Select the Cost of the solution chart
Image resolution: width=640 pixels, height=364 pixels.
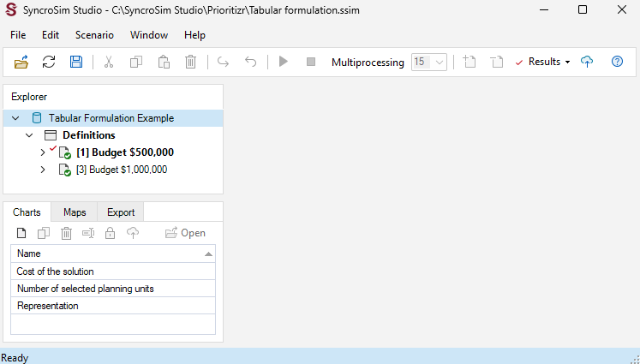pos(113,272)
